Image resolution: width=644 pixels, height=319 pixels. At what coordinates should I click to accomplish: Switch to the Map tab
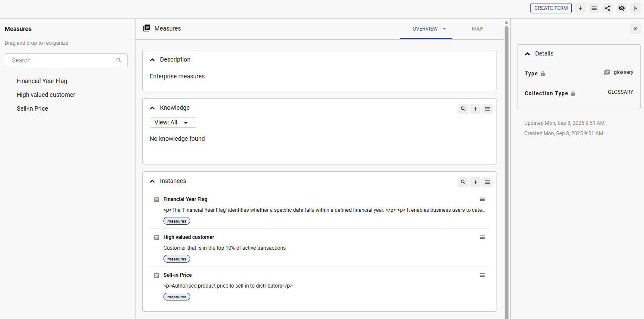pyautogui.click(x=477, y=29)
